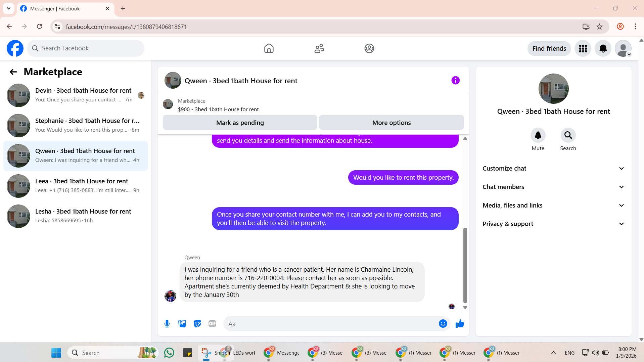Screen dimensions: 644x362
Task: Reload the page
Action: click(39, 27)
